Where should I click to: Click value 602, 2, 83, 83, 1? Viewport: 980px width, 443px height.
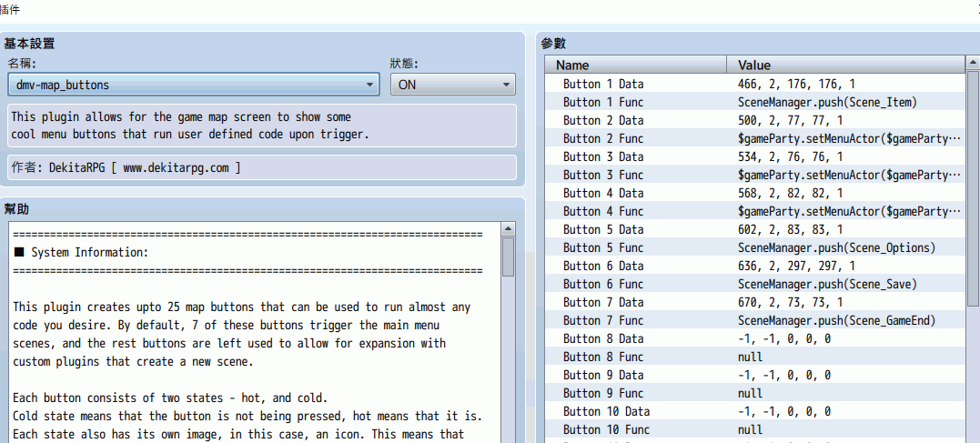(790, 229)
